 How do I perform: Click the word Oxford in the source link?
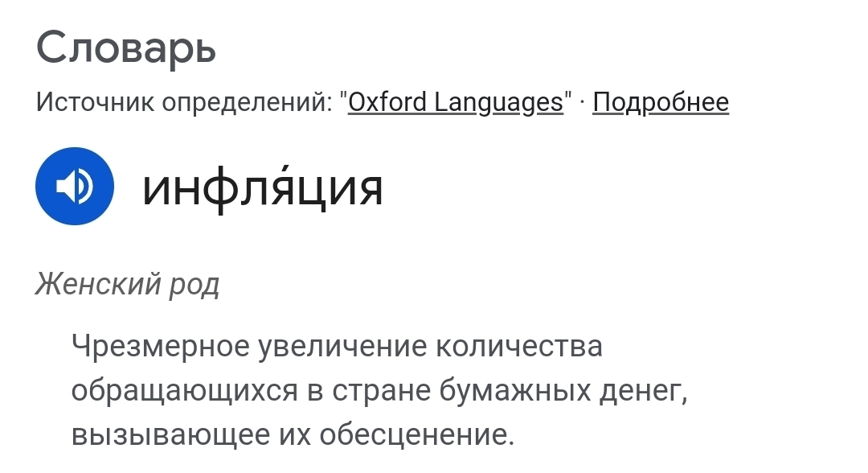point(387,102)
